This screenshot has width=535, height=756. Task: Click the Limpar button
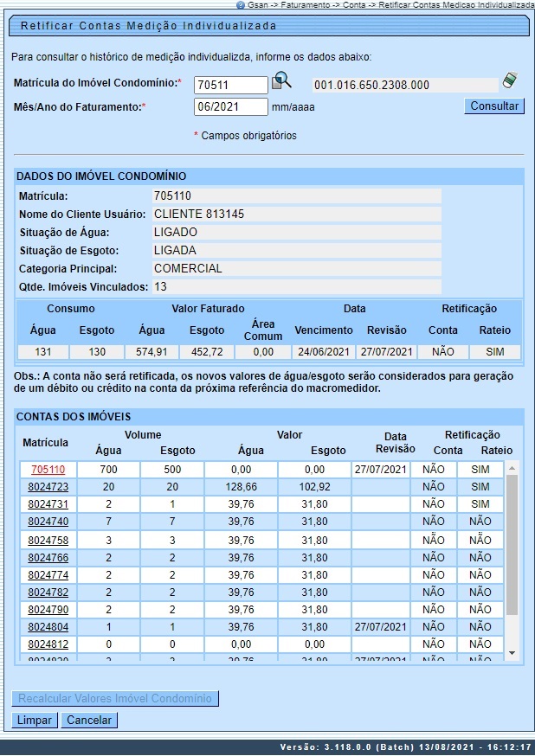tap(35, 720)
